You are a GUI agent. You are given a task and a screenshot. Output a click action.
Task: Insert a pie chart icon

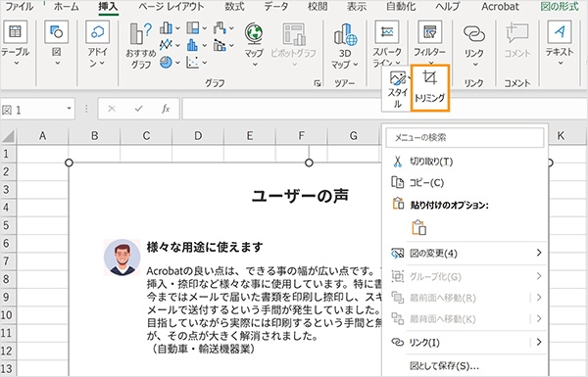(166, 63)
